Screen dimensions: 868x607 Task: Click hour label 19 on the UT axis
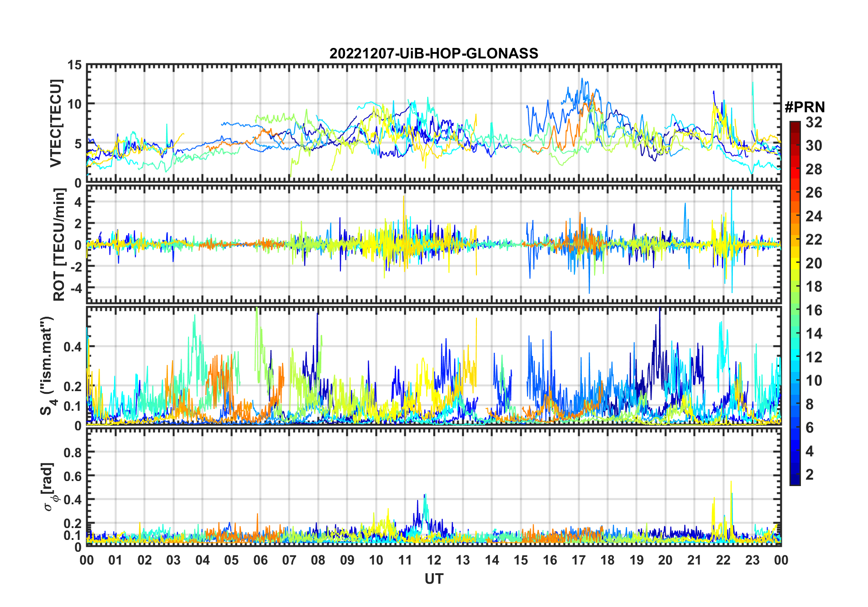pyautogui.click(x=637, y=560)
